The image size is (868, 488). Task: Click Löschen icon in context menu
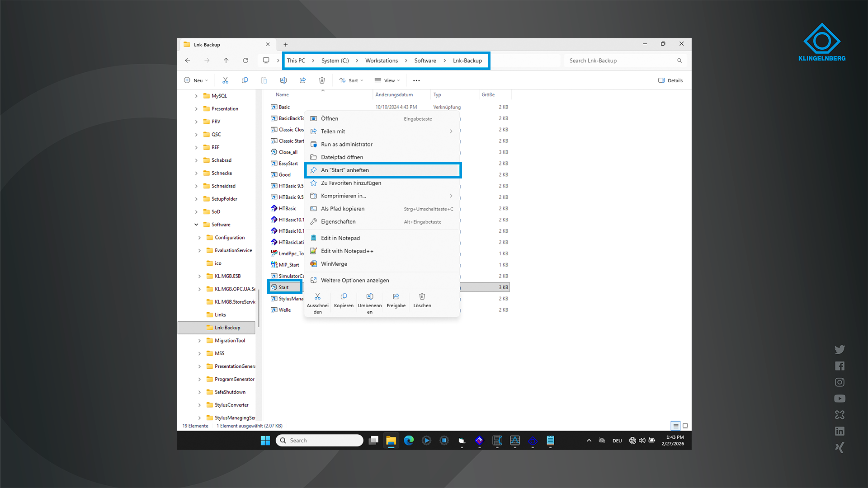422,296
